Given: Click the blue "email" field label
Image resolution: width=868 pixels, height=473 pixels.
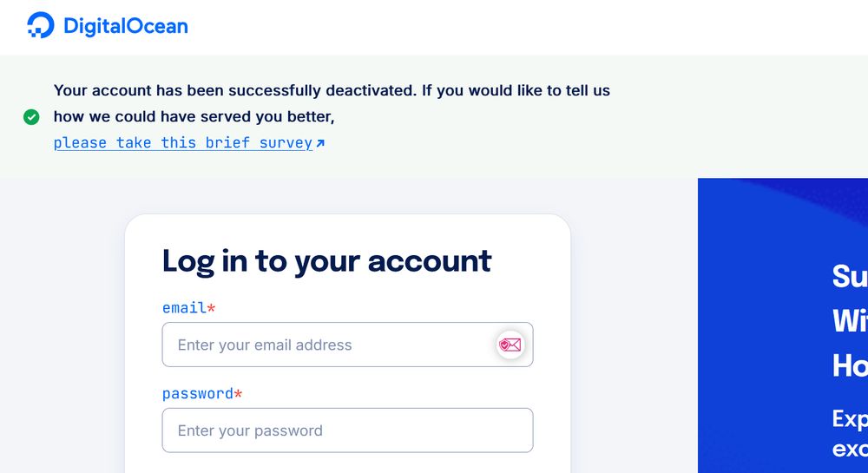Looking at the screenshot, I should tap(184, 308).
